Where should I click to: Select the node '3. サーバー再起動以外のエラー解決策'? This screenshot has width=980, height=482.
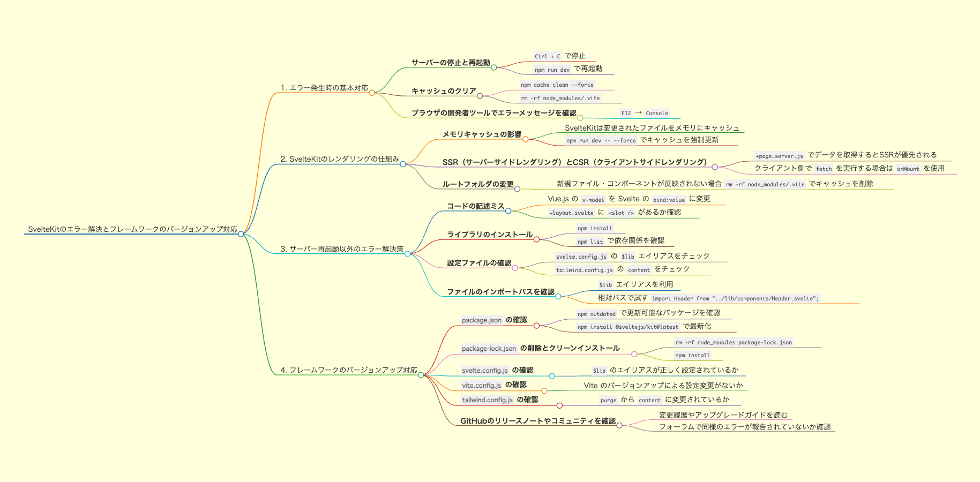point(342,249)
